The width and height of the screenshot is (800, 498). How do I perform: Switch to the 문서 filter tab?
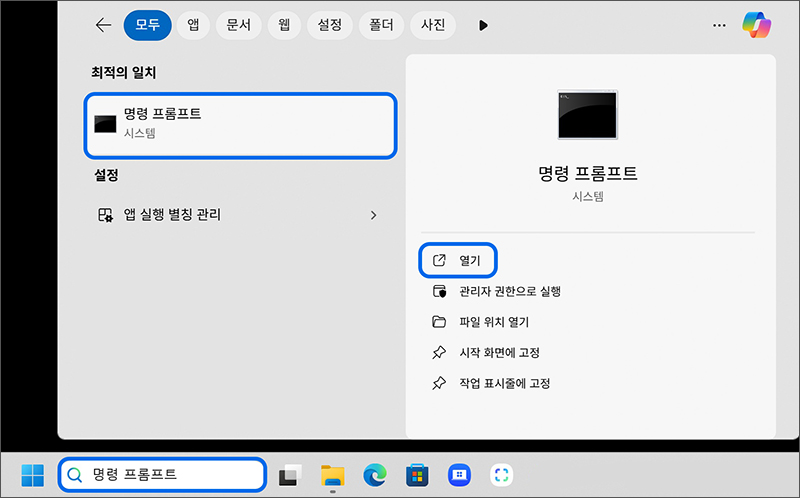[x=239, y=25]
